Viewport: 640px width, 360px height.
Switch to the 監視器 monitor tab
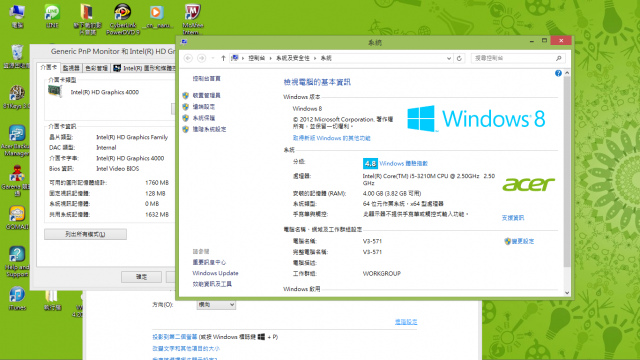tap(71, 68)
